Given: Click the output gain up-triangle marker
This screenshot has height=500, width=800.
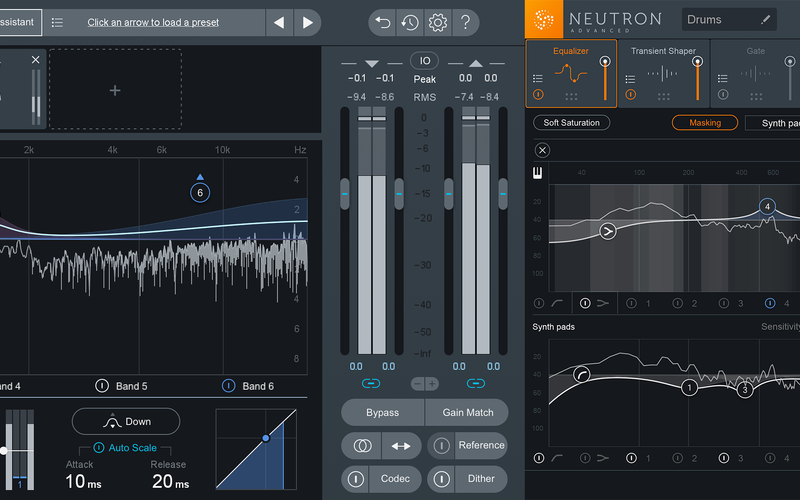Looking at the screenshot, I should (x=476, y=63).
